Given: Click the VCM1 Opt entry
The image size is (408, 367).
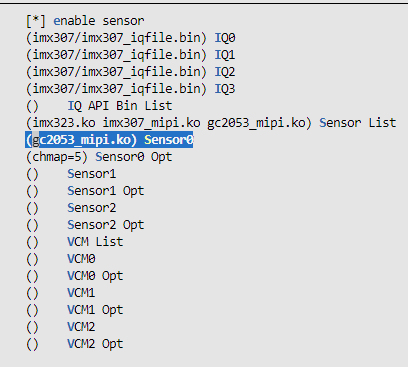Looking at the screenshot, I should [x=74, y=310].
